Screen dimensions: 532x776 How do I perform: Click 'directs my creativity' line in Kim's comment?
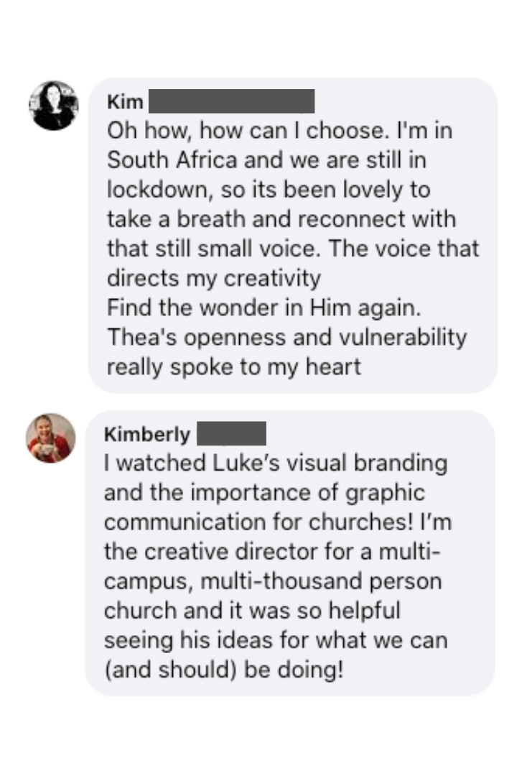(x=214, y=278)
